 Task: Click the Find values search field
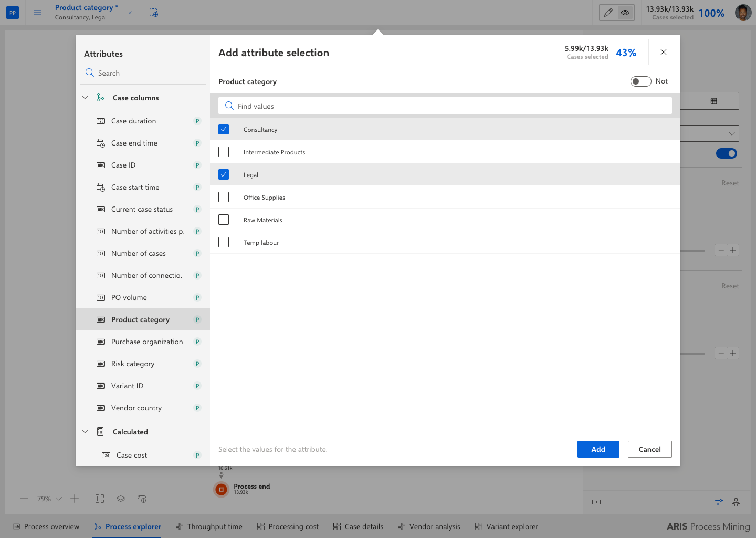[x=445, y=106]
